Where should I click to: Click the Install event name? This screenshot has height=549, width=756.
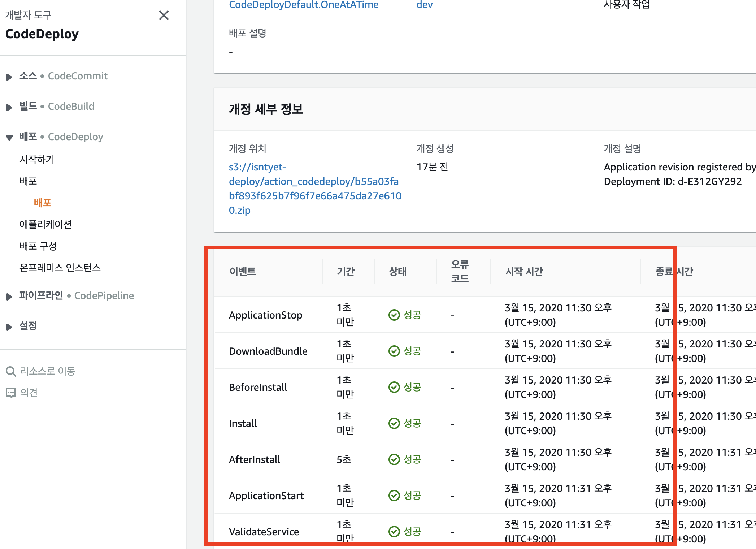(243, 423)
